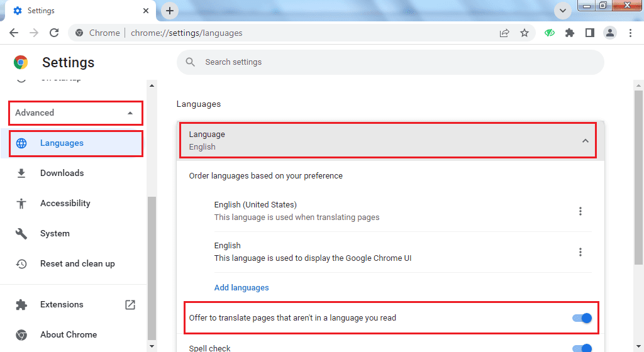Click the globe icon for Languages
This screenshot has width=644, height=352.
tap(21, 143)
